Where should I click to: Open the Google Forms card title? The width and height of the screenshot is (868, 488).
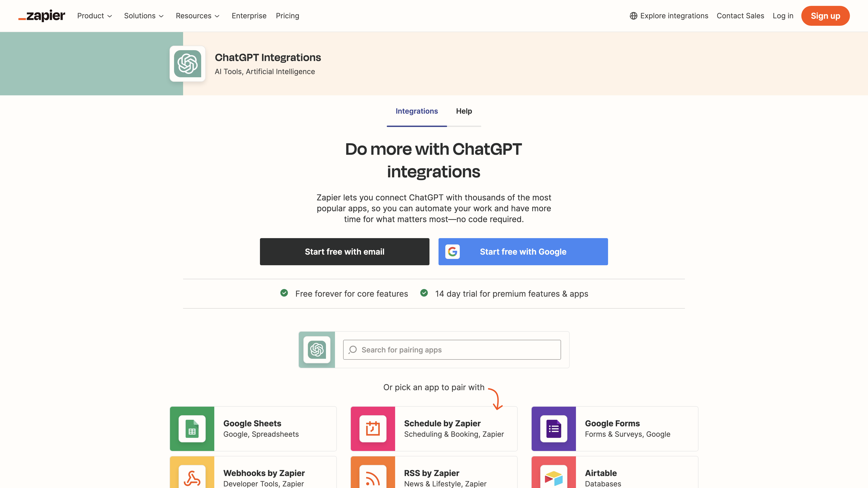tap(612, 423)
